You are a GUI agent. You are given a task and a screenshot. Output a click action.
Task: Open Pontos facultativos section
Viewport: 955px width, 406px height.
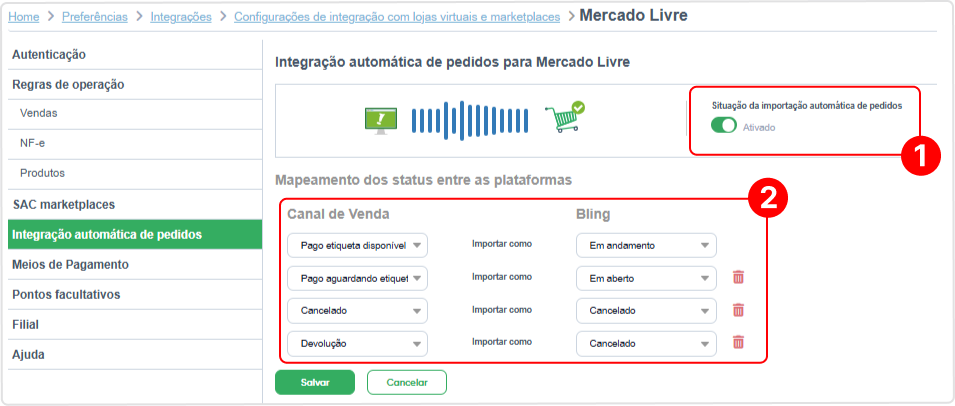click(x=135, y=295)
